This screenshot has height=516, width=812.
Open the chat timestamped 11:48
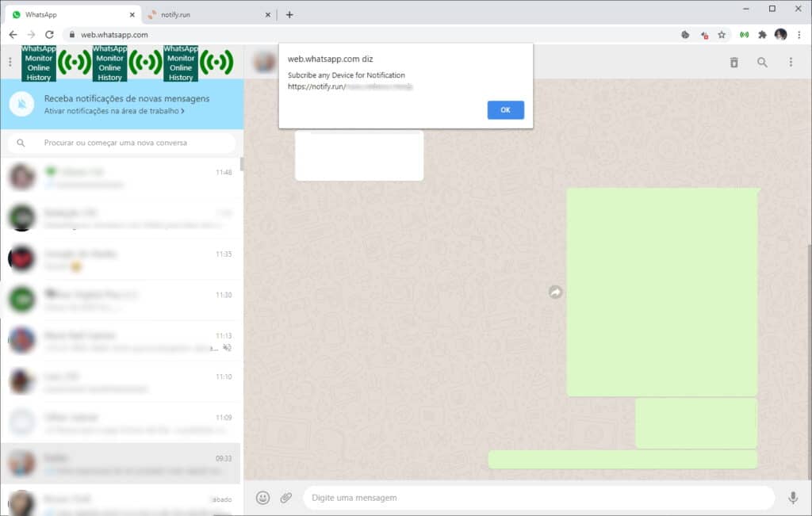pos(121,177)
